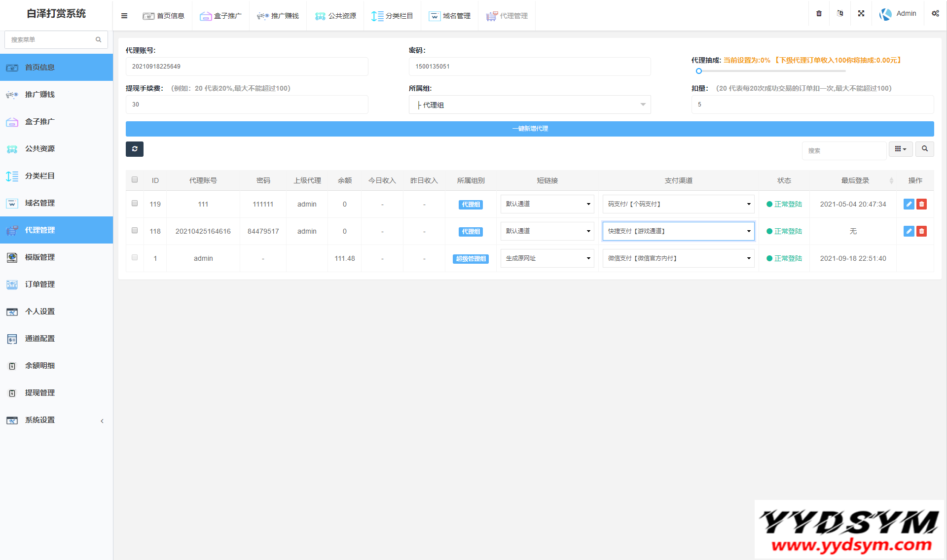This screenshot has height=560, width=947.
Task: Click the 代理抽成 slider handle
Action: (698, 71)
